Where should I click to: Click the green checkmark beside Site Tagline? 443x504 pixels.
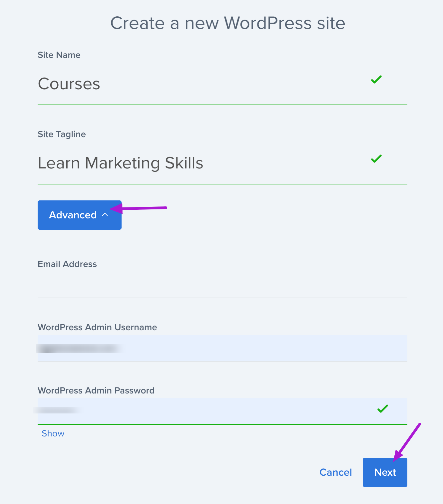coord(376,159)
